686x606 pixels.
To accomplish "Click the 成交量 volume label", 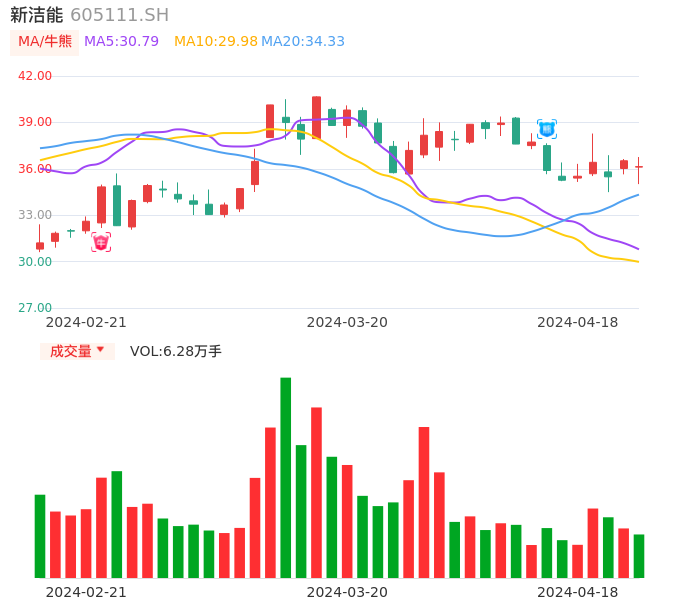I will click(x=70, y=351).
